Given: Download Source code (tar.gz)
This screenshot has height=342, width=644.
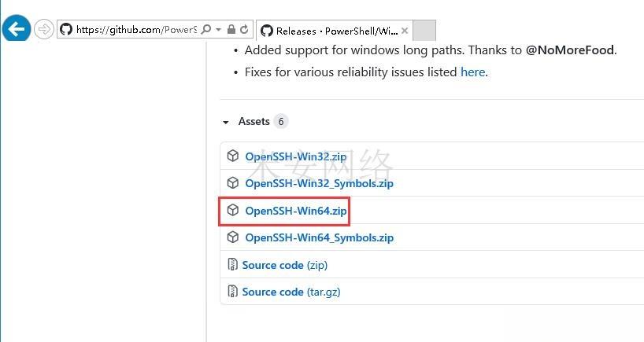Looking at the screenshot, I should point(291,292).
